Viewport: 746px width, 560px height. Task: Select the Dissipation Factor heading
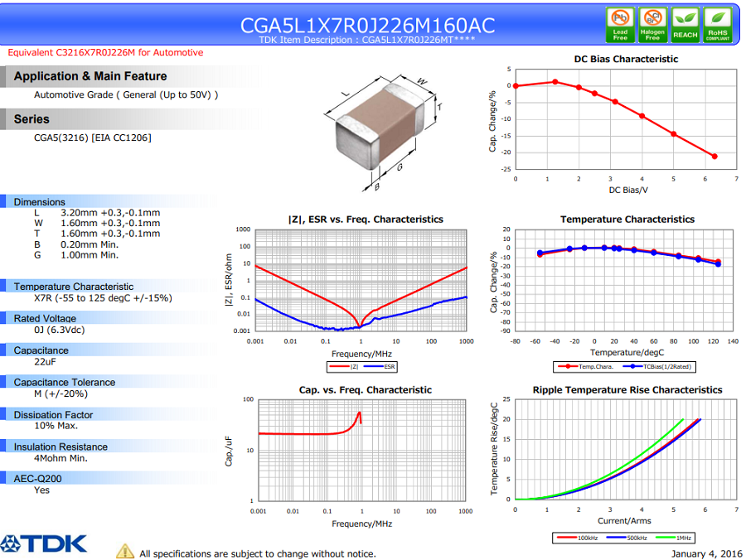point(53,414)
